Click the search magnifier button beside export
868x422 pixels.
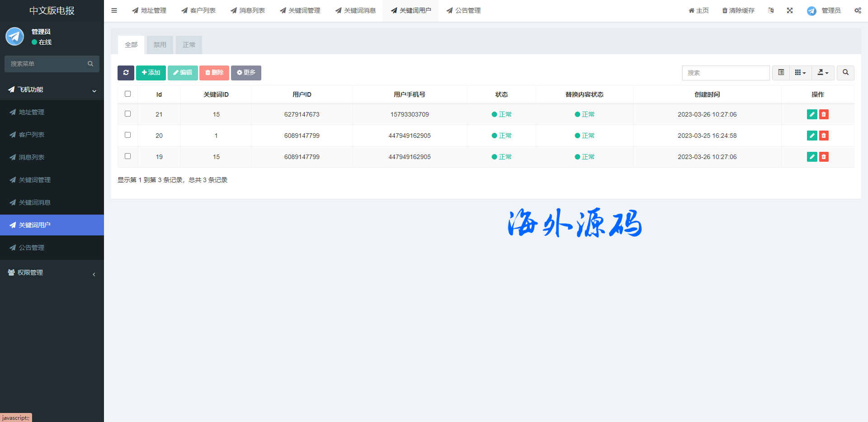(845, 73)
